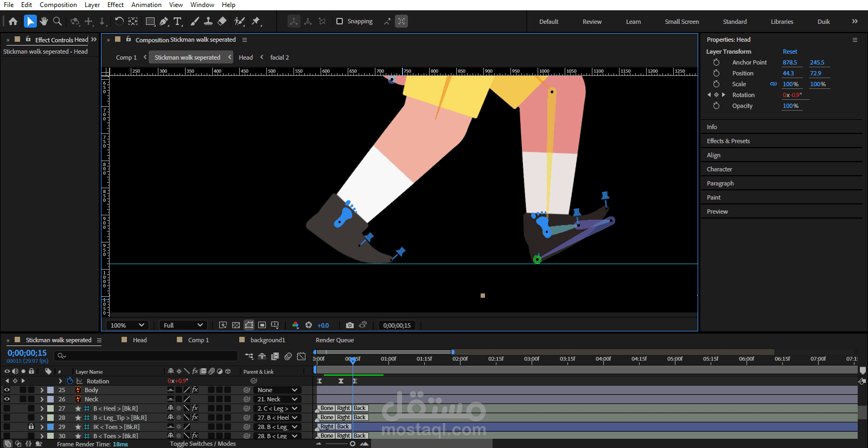Select the Rotation tool
The width and height of the screenshot is (868, 448).
tap(119, 21)
